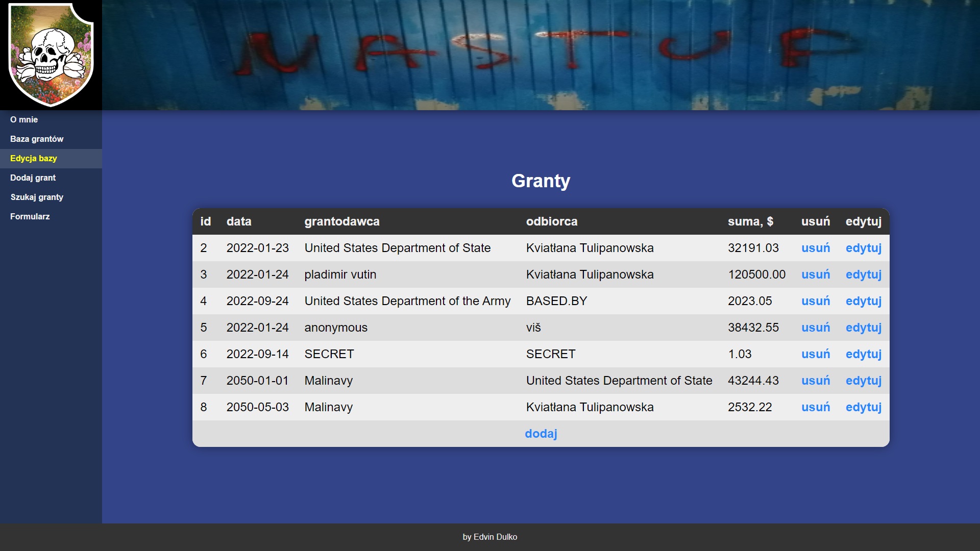Click the Granty heading
The width and height of the screenshot is (980, 551).
541,181
